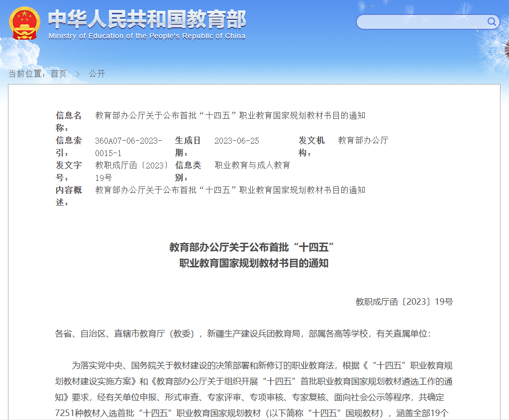Select the index number 360A07-06-2023-0015-1

(128, 147)
